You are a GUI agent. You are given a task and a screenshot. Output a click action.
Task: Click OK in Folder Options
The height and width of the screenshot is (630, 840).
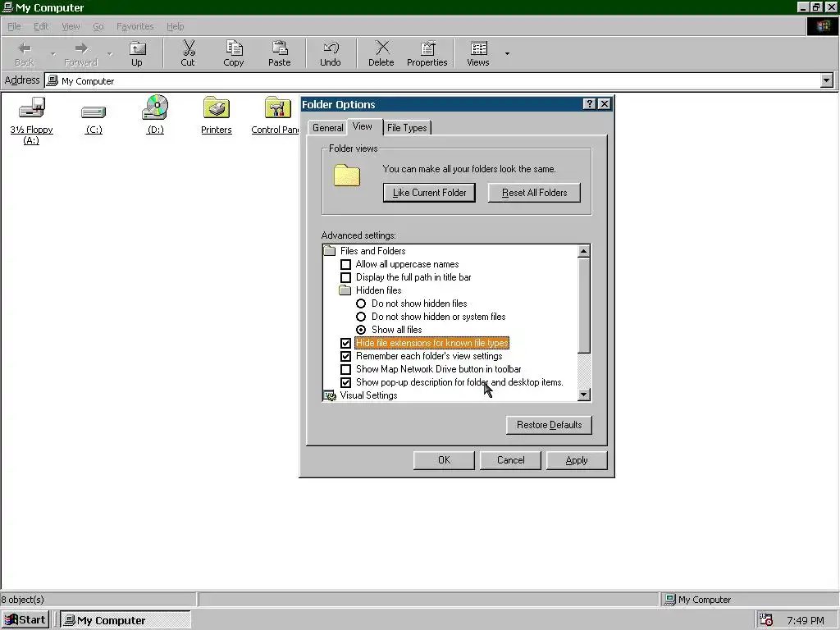[444, 460]
